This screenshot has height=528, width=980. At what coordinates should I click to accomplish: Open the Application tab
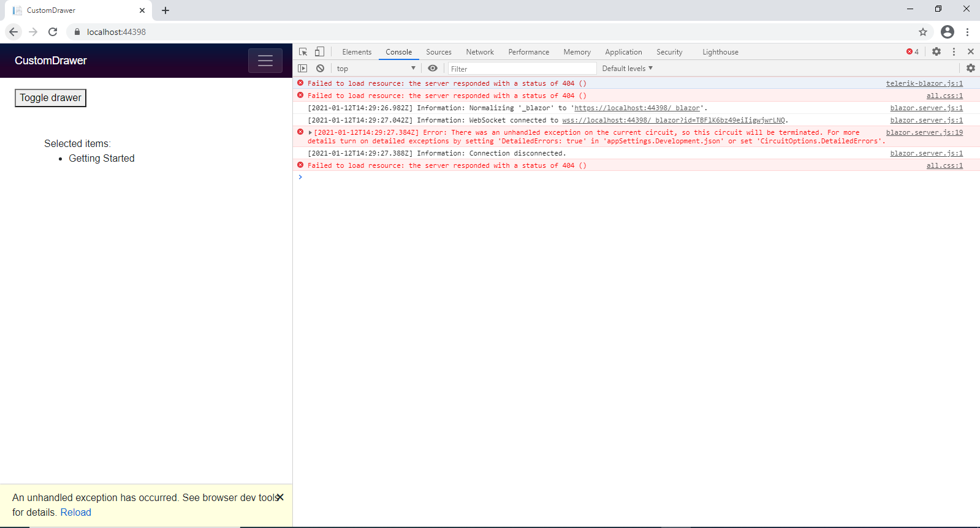tap(624, 52)
